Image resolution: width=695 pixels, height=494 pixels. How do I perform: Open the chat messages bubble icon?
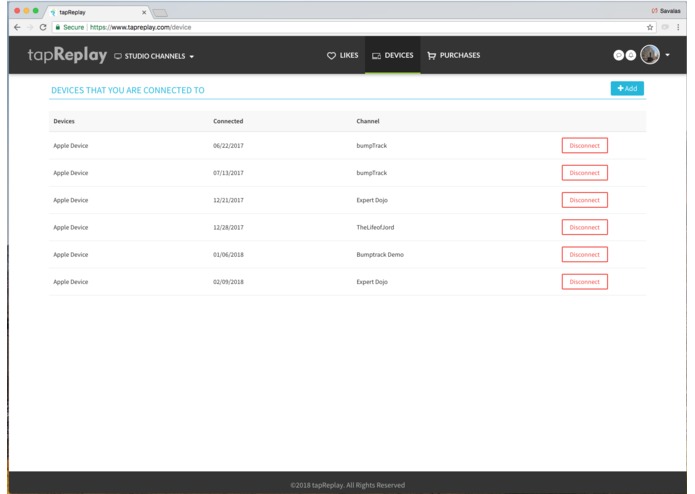618,55
